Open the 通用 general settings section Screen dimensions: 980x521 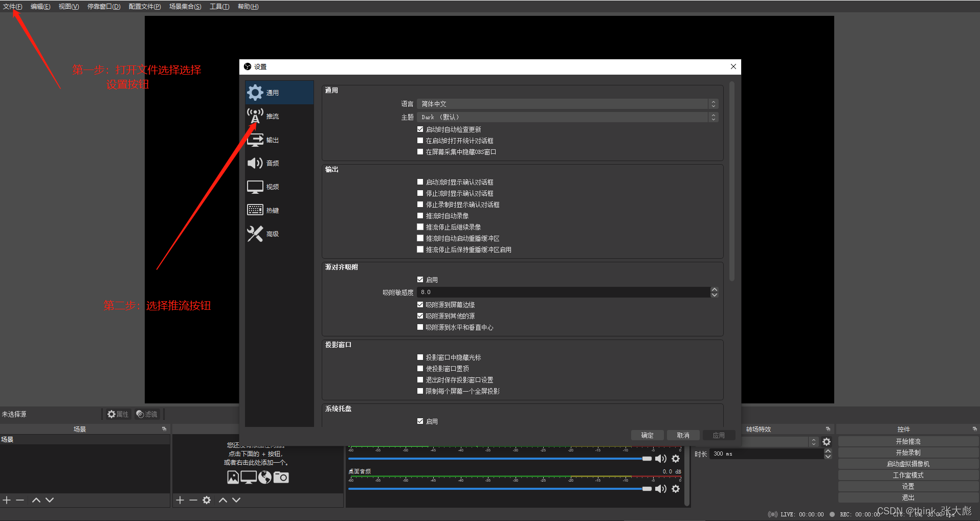(x=279, y=93)
